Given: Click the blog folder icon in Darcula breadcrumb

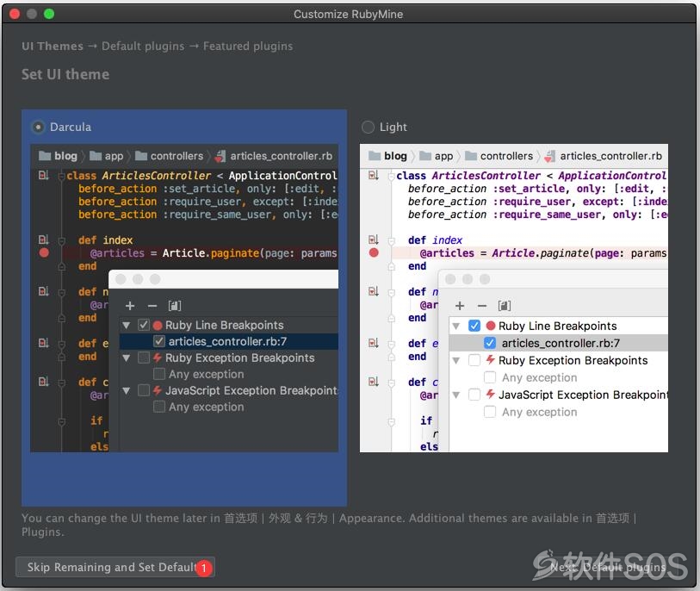Looking at the screenshot, I should tap(45, 156).
